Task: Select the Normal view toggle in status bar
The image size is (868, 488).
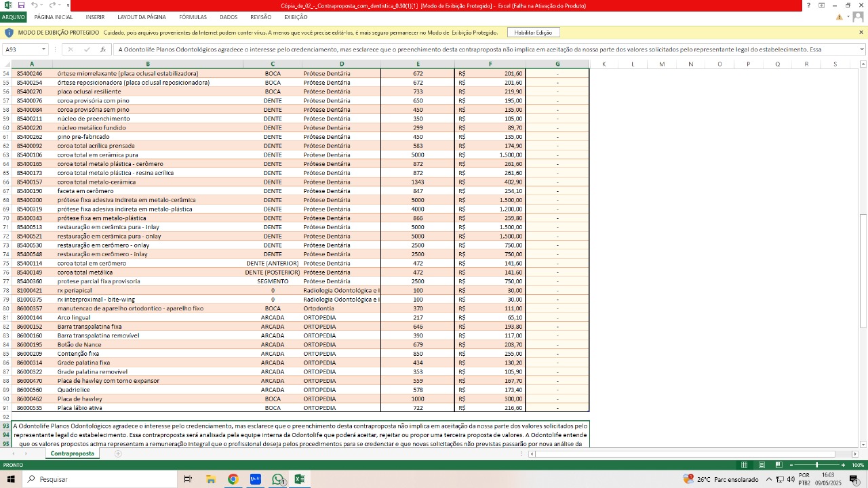Action: point(744,465)
